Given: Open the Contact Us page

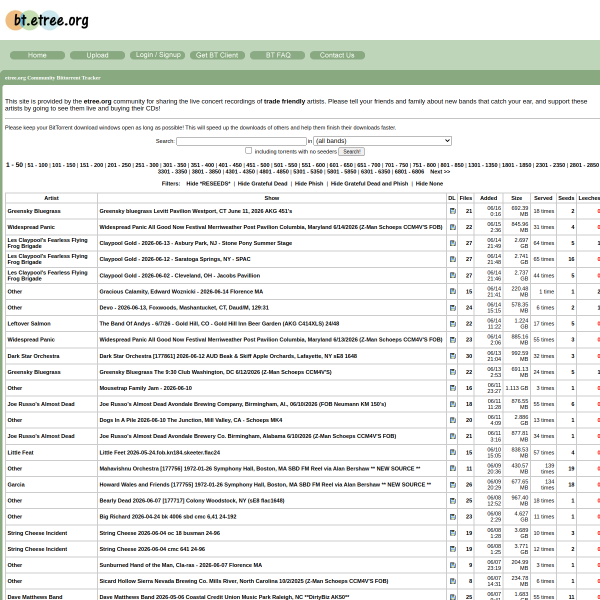Looking at the screenshot, I should [x=337, y=55].
